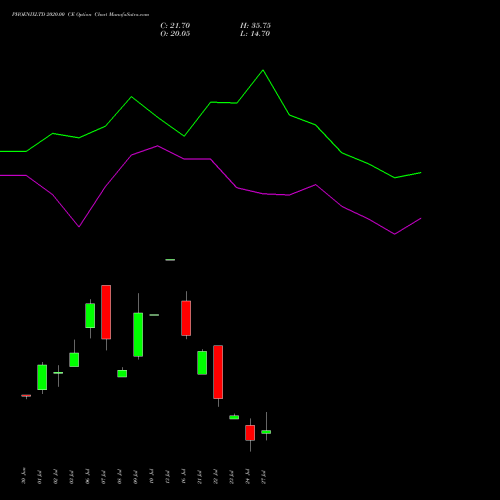Click the red candlestick above 24 Jul
Viewport: 500px width, 500px height.
pyautogui.click(x=250, y=433)
